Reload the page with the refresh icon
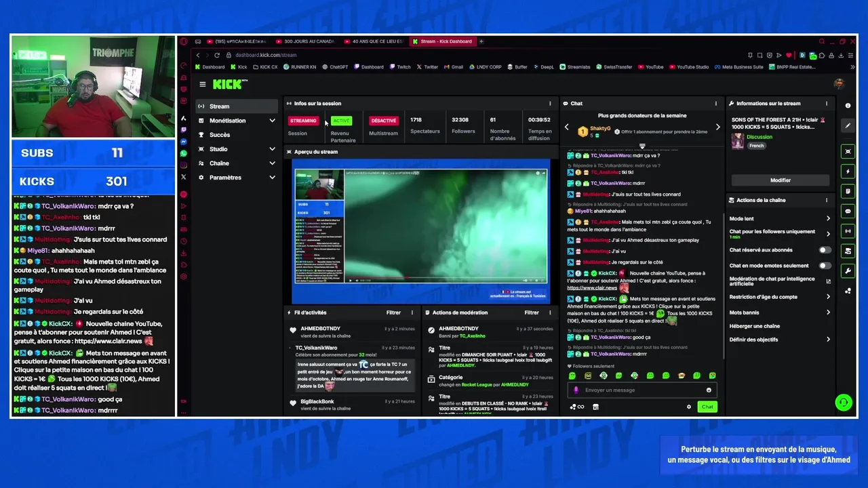 coord(216,55)
